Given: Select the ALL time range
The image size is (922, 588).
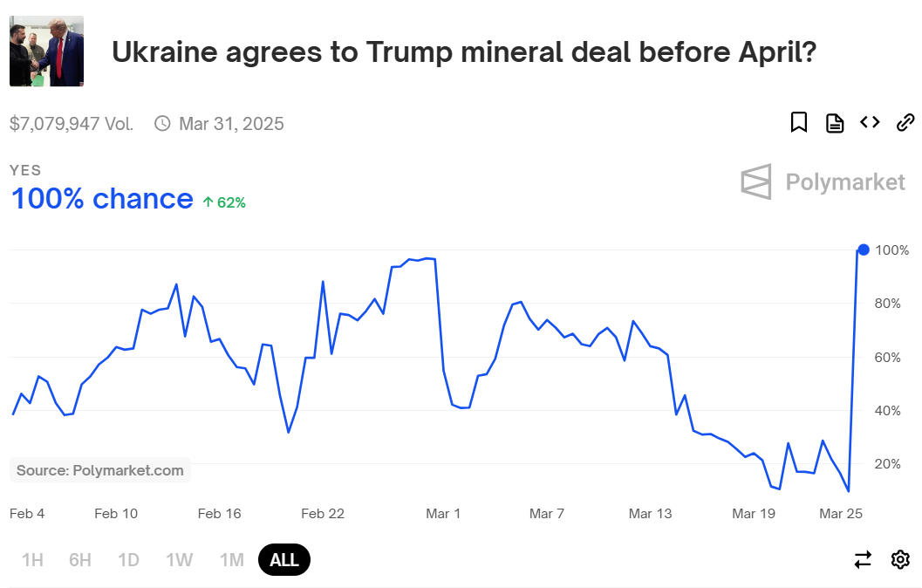Looking at the screenshot, I should click(284, 560).
